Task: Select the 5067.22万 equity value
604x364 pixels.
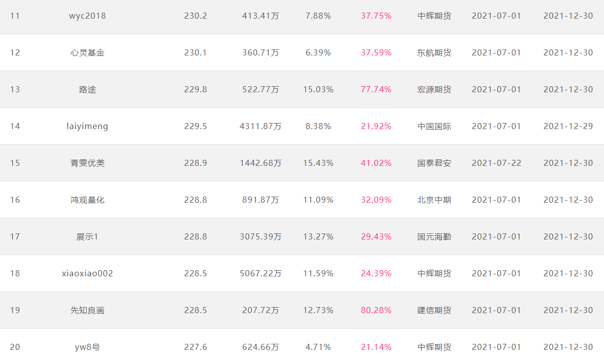Action: 260,274
